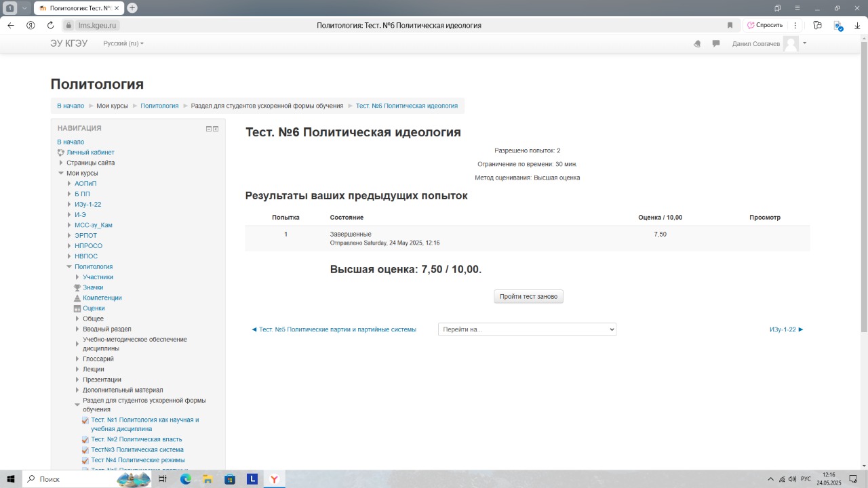This screenshot has height=488, width=868.
Task: Click the table icon beside Оценки
Action: tap(77, 308)
